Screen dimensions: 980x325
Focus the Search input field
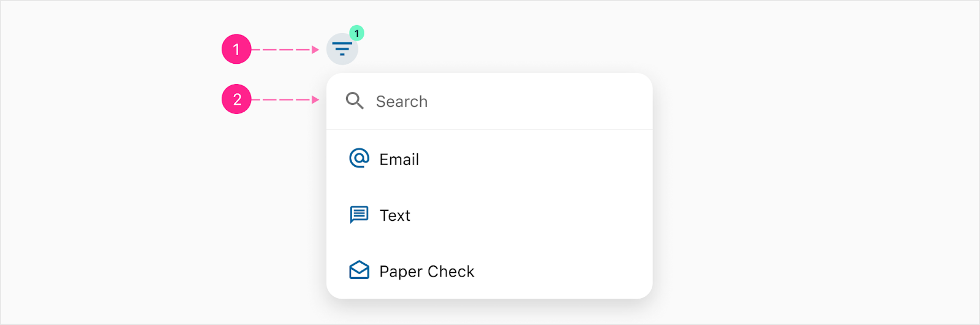coord(489,101)
